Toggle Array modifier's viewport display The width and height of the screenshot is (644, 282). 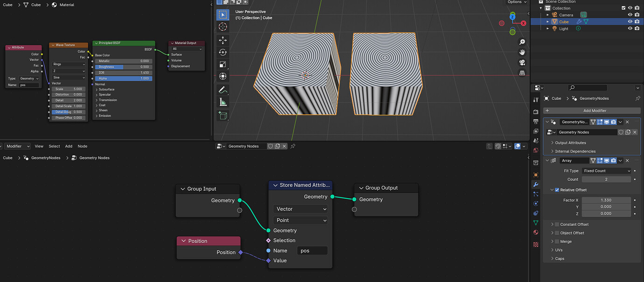tap(607, 160)
